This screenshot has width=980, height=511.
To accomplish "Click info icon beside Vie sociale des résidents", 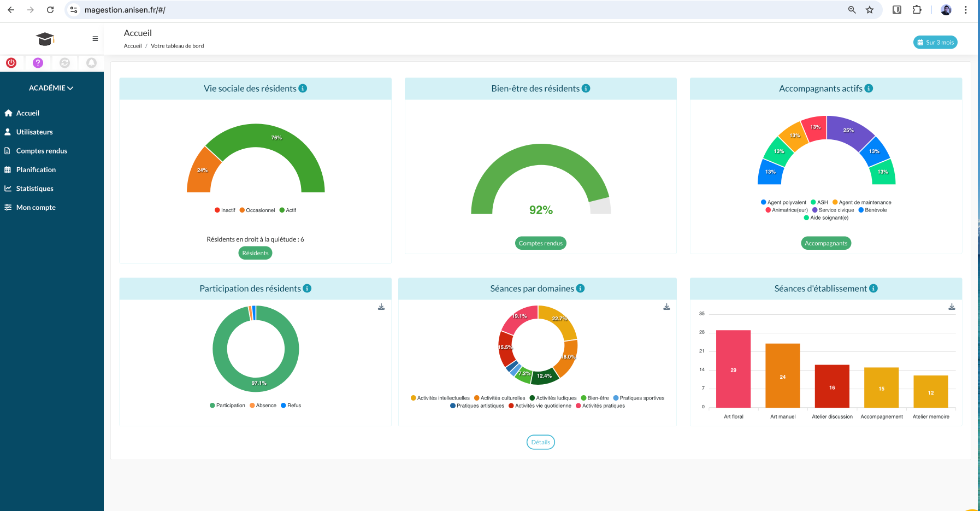I will pyautogui.click(x=303, y=89).
